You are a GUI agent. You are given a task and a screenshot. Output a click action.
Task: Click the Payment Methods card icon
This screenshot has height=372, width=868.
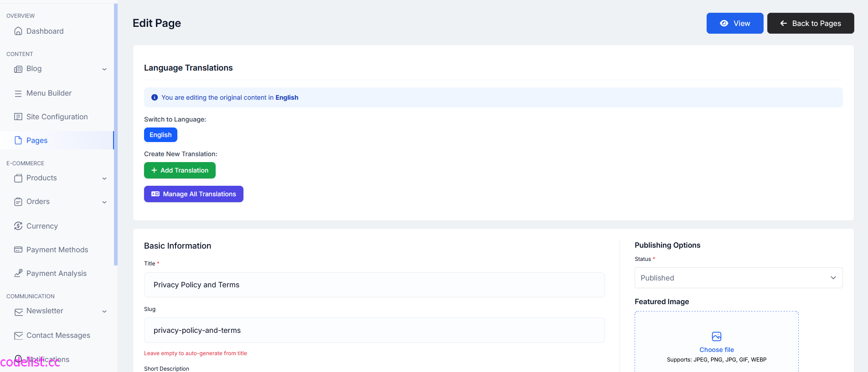(18, 250)
